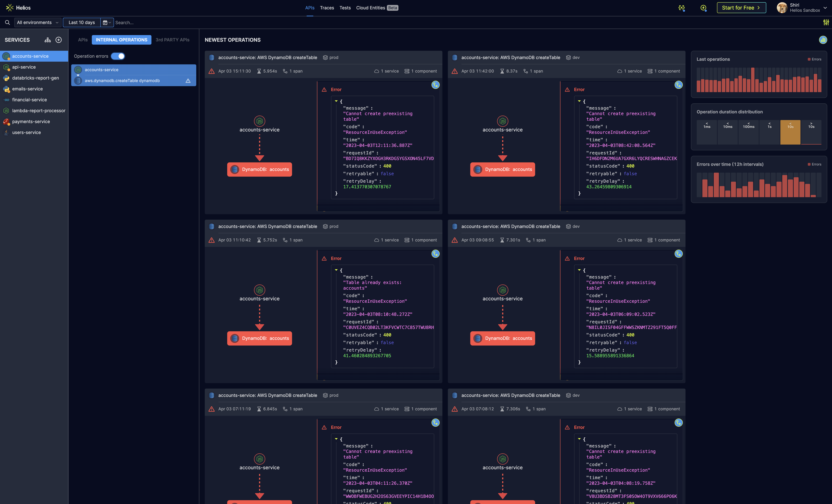
Task: Expand the Shiri account menu chevron
Action: tap(825, 8)
